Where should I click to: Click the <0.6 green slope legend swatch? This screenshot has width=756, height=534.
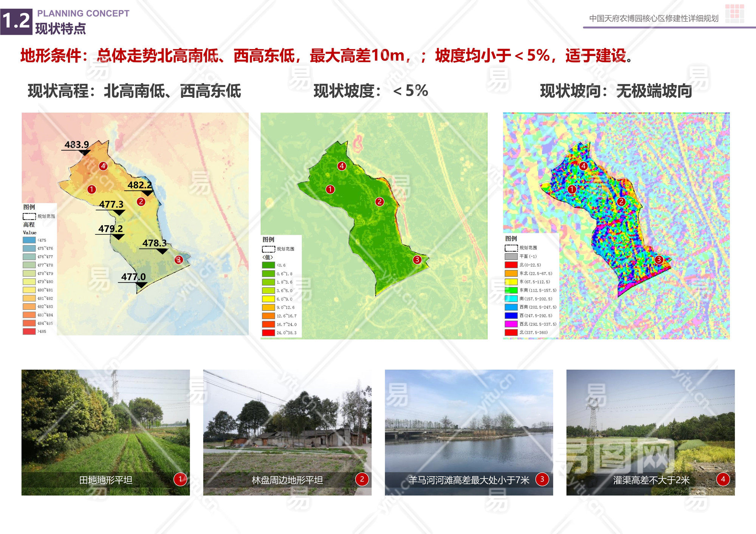[268, 265]
